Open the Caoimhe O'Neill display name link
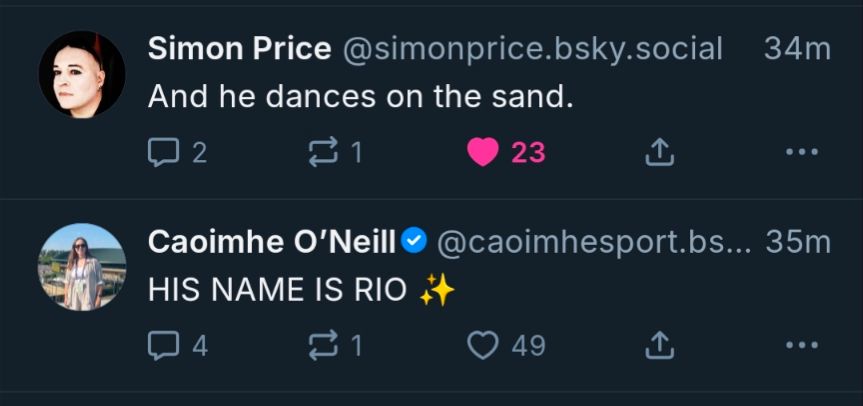 click(x=272, y=241)
